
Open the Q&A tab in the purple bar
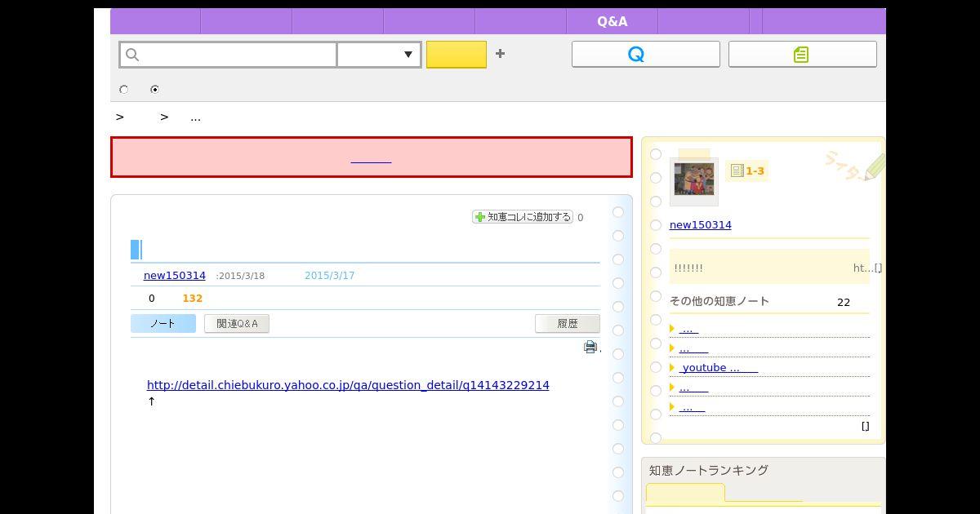tap(612, 21)
